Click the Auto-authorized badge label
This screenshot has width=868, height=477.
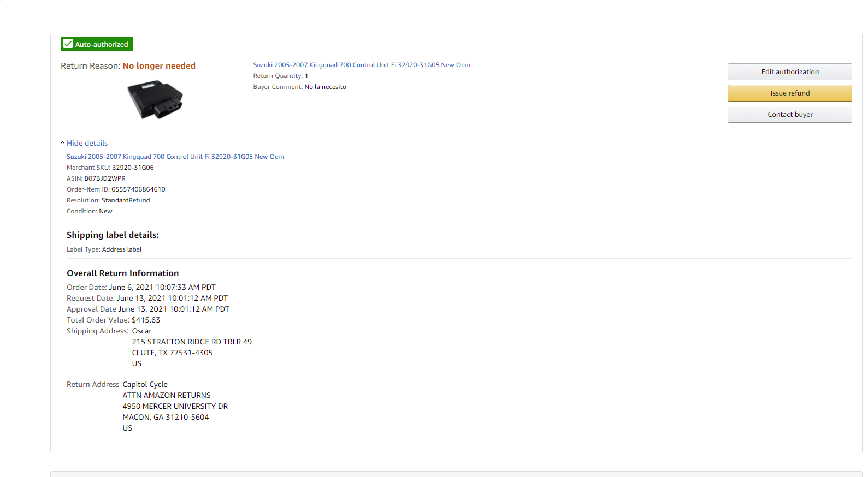coord(102,44)
